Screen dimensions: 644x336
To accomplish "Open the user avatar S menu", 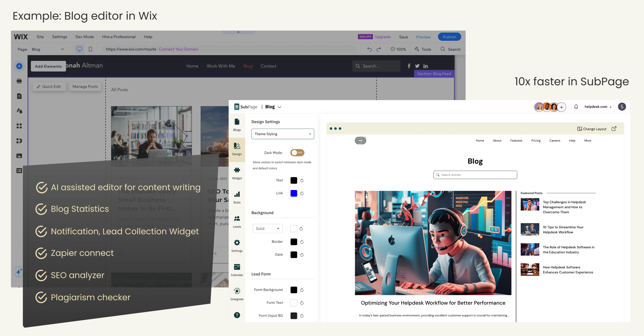I will (622, 107).
